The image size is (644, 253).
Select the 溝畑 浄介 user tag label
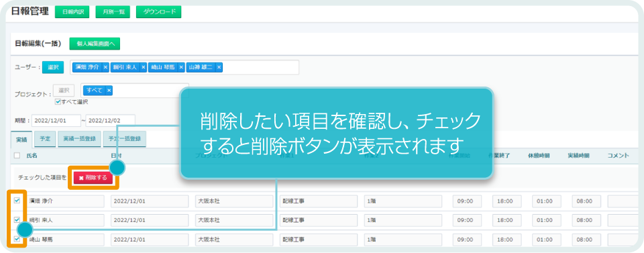[x=87, y=67]
